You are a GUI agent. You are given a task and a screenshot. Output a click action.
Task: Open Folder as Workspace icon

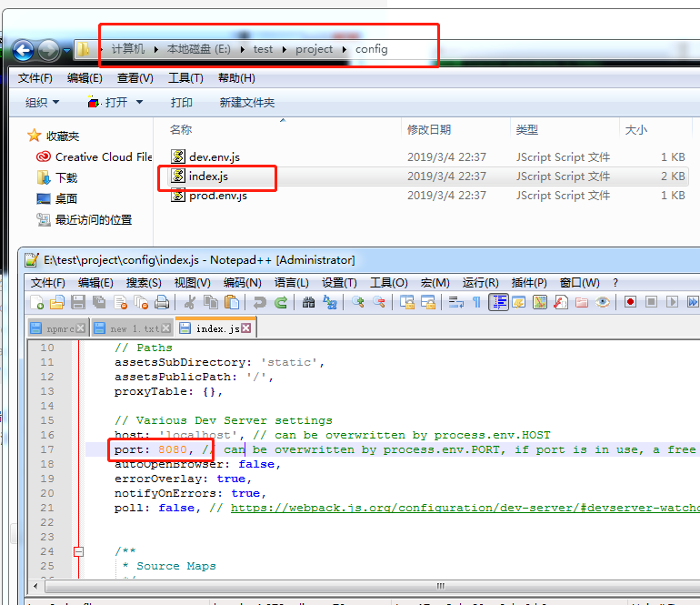point(582,302)
